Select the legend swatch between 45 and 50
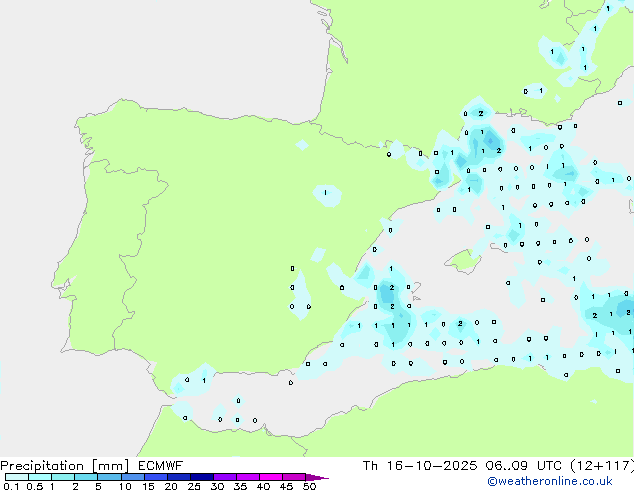 coord(294,477)
